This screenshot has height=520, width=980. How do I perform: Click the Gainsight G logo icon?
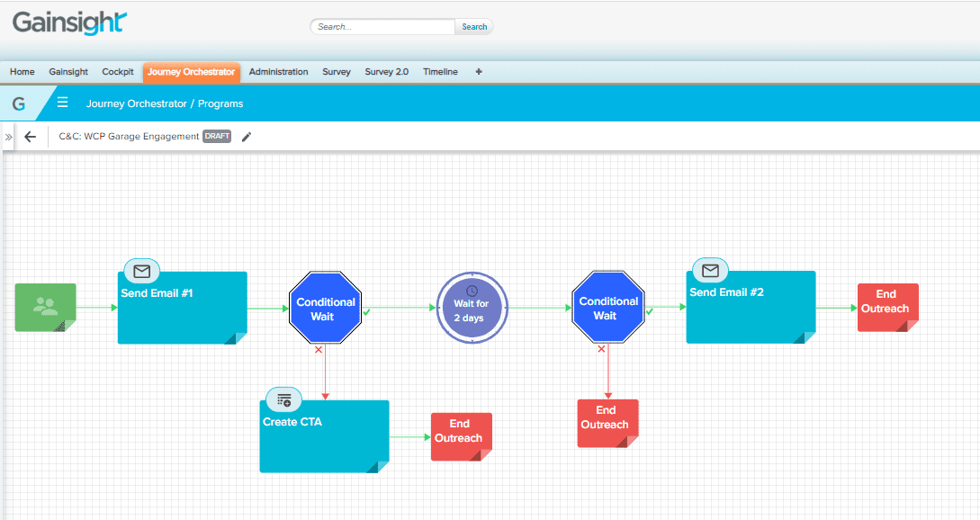coord(19,103)
